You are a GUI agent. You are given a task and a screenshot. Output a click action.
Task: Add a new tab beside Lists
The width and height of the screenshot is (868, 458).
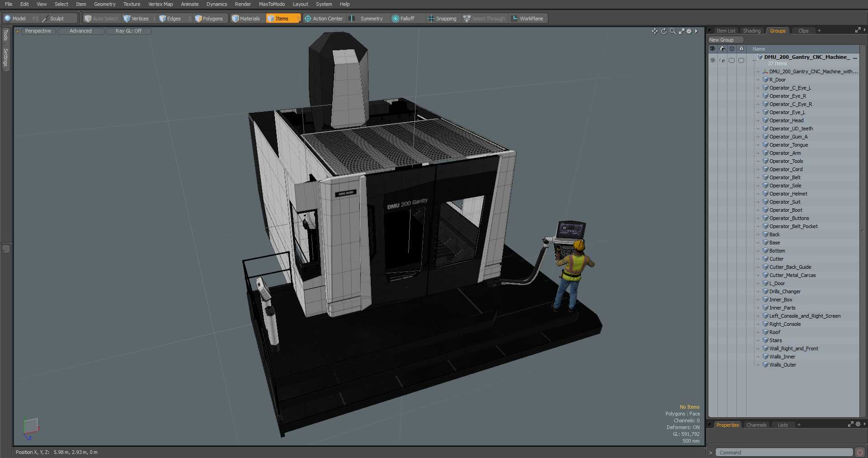pos(799,425)
